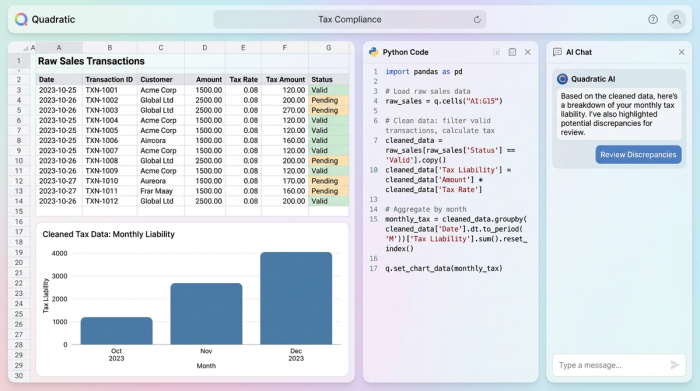Image resolution: width=700 pixels, height=391 pixels.
Task: Select row 15 header
Action: 19,212
